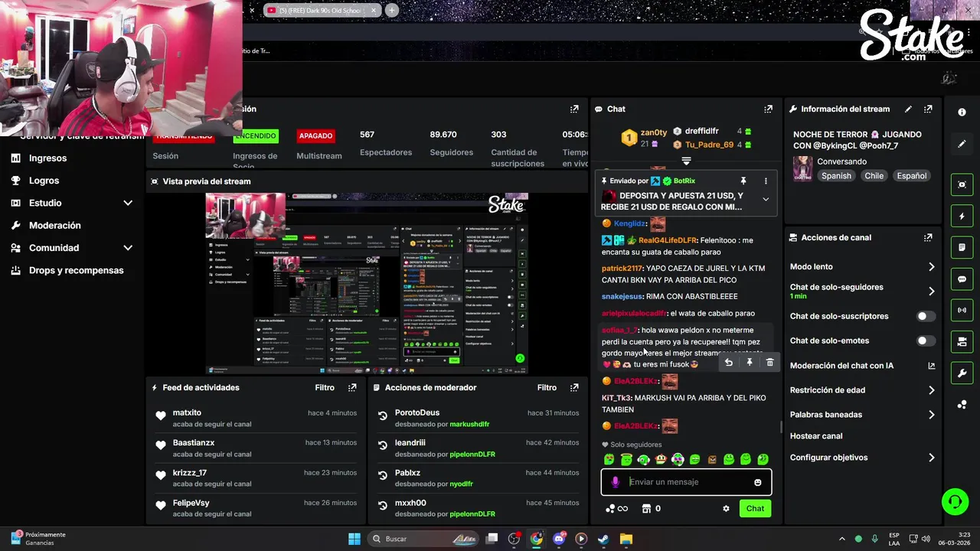Pin the hovered sofiaa chat message
This screenshot has width=980, height=551.
click(750, 363)
